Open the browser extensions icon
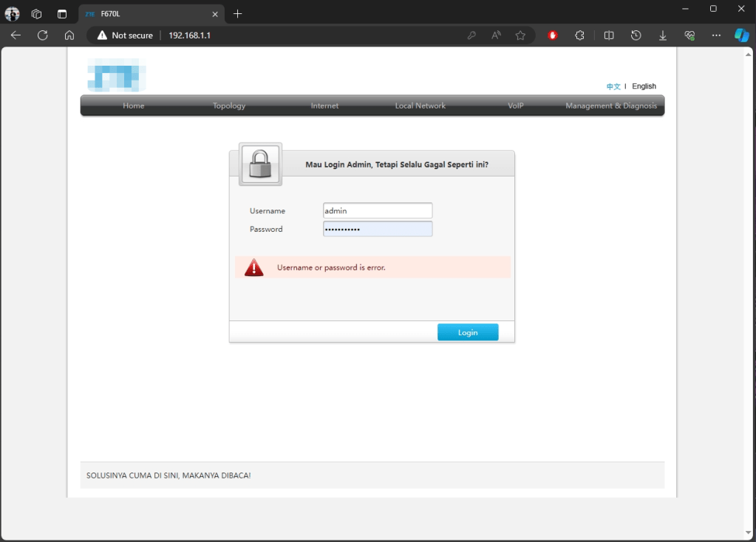The image size is (756, 542). (x=580, y=35)
